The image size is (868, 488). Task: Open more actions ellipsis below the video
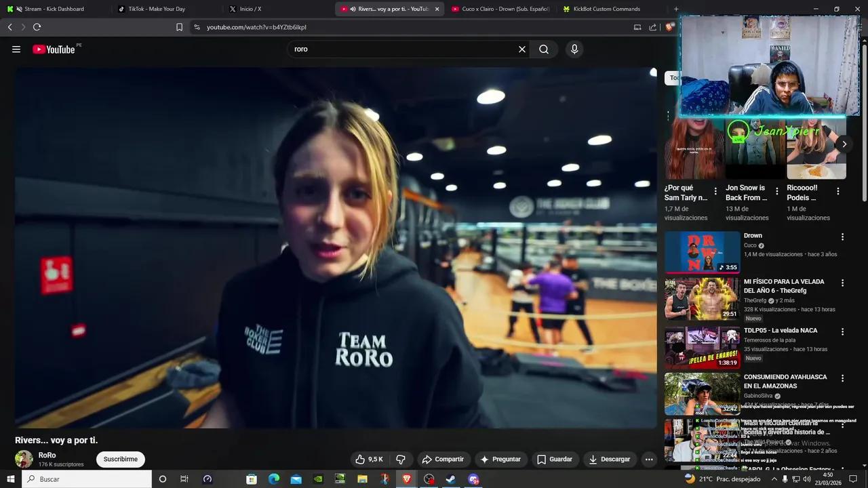[649, 460]
